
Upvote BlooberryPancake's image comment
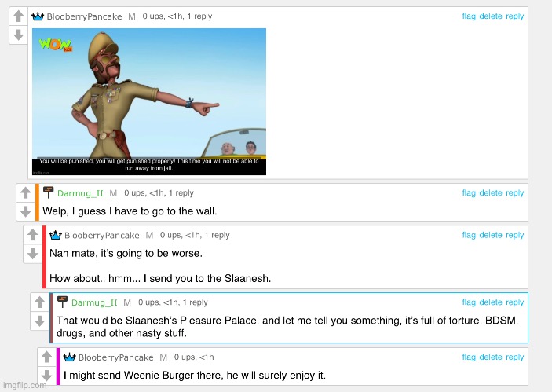coord(19,16)
